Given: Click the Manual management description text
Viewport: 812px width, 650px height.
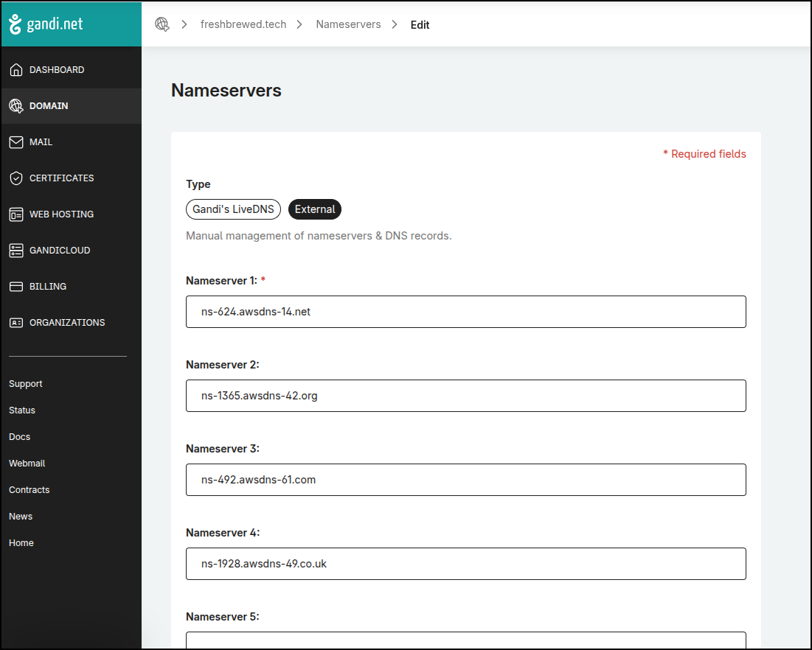Looking at the screenshot, I should tap(319, 236).
